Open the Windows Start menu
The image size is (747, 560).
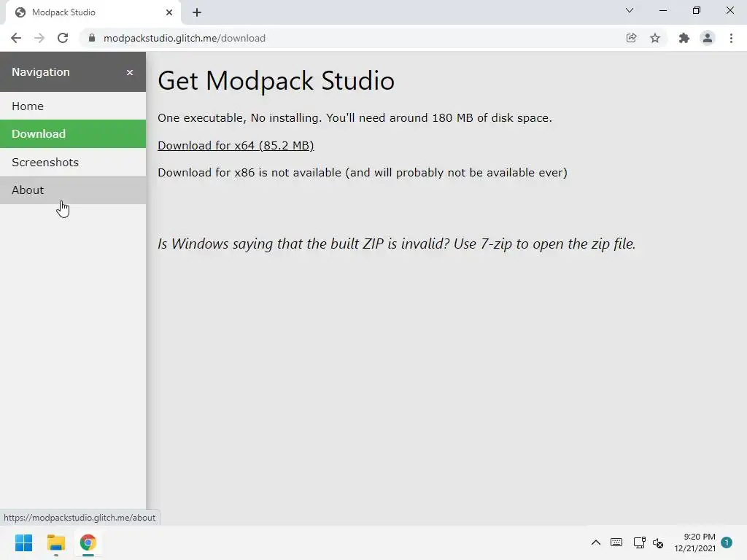[x=24, y=542]
